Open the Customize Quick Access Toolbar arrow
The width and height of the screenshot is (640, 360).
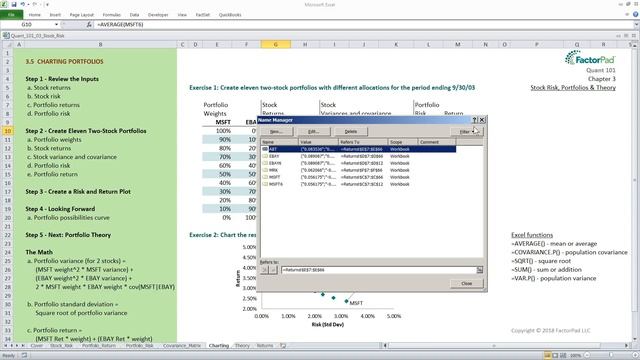[47, 4]
